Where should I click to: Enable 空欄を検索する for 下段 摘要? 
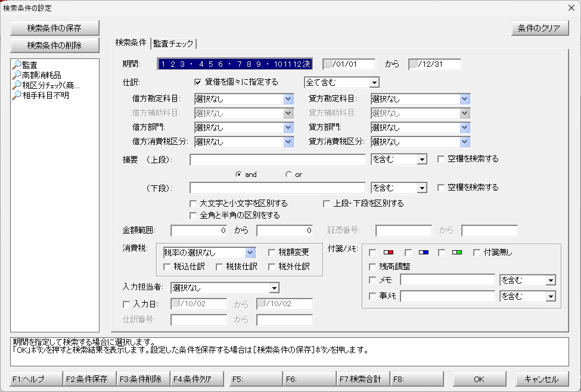[x=441, y=188]
